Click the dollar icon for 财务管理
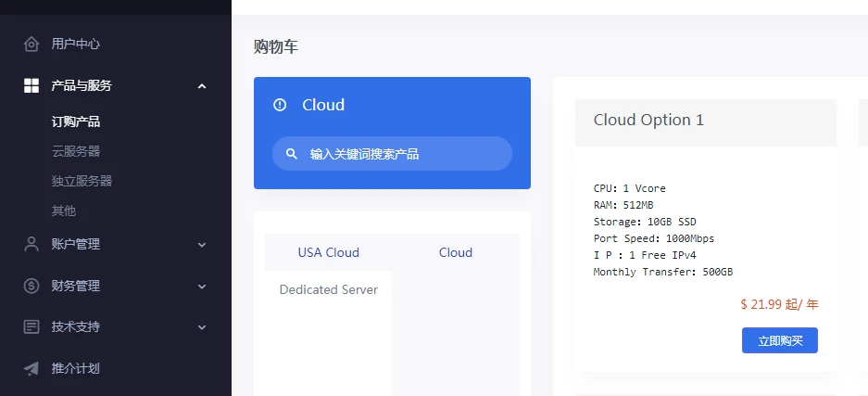868x396 pixels. click(31, 286)
